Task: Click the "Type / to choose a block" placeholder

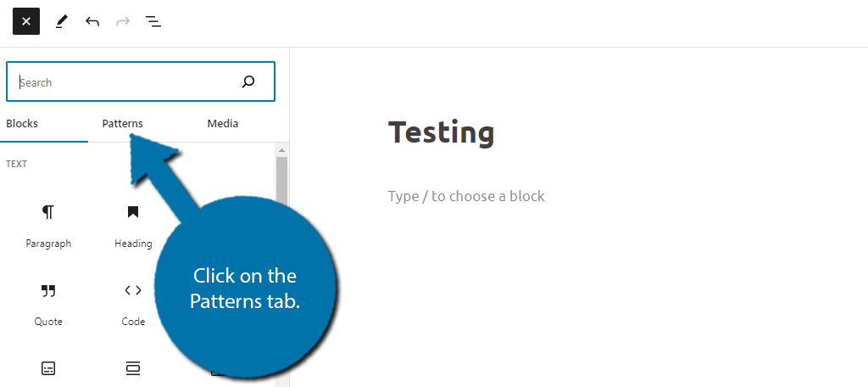Action: coord(466,196)
